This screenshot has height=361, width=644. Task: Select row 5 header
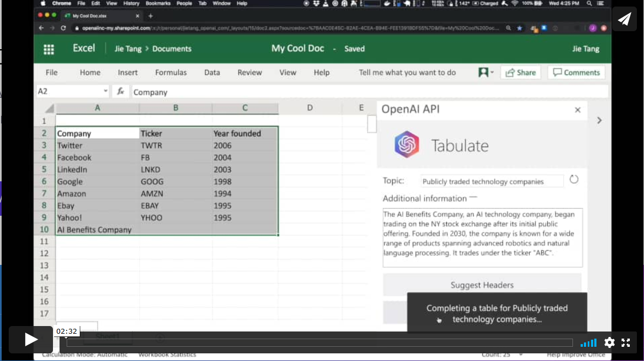pyautogui.click(x=44, y=169)
